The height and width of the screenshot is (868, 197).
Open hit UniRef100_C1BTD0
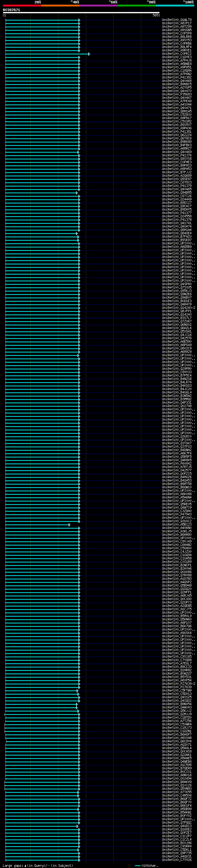click(x=177, y=718)
